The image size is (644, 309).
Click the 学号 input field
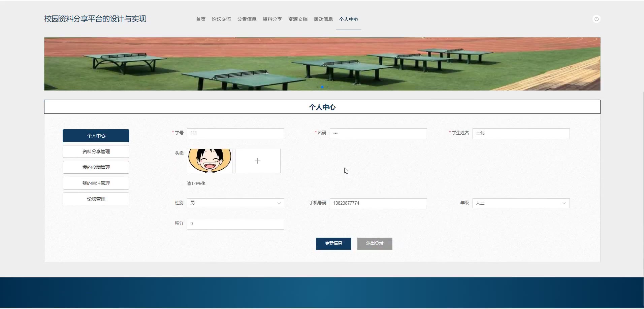click(x=235, y=133)
